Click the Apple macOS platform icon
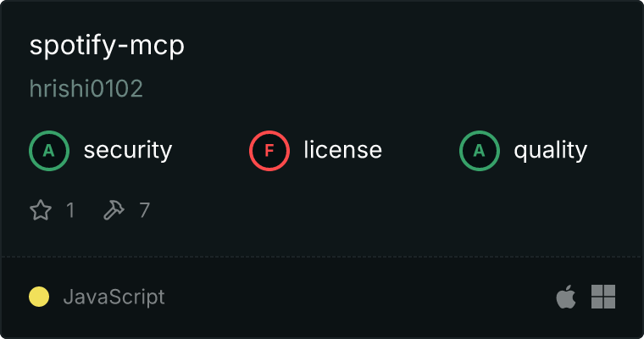The width and height of the screenshot is (644, 339). coord(566,297)
